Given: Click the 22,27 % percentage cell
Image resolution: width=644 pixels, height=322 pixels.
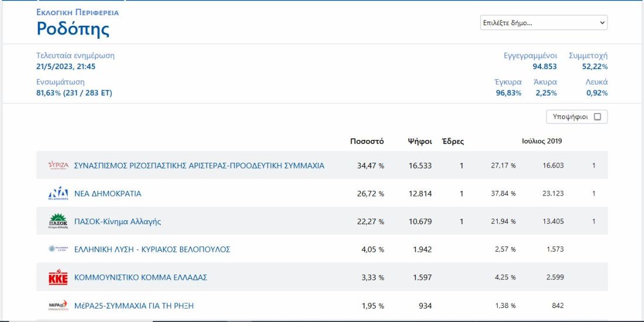Looking at the screenshot, I should pyautogui.click(x=371, y=221).
